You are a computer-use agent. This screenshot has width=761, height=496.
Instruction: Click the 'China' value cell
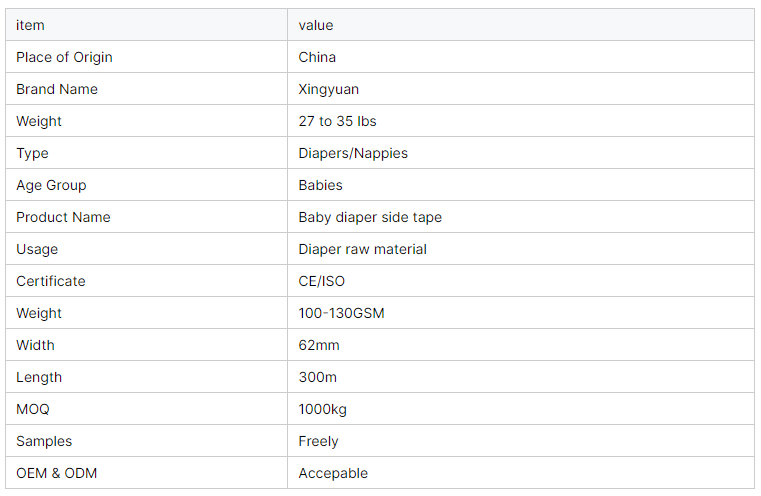coord(317,57)
